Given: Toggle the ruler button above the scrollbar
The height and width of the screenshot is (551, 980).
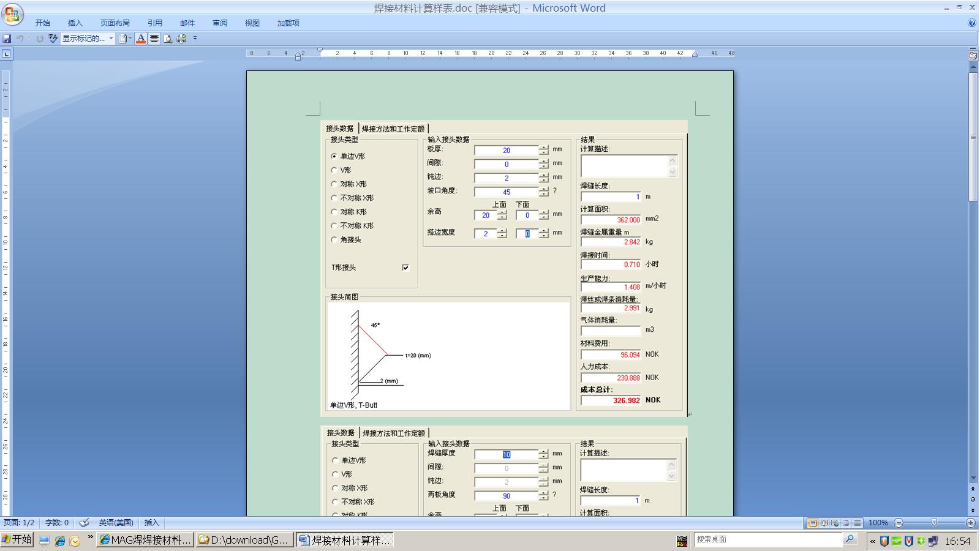Looking at the screenshot, I should click(973, 55).
